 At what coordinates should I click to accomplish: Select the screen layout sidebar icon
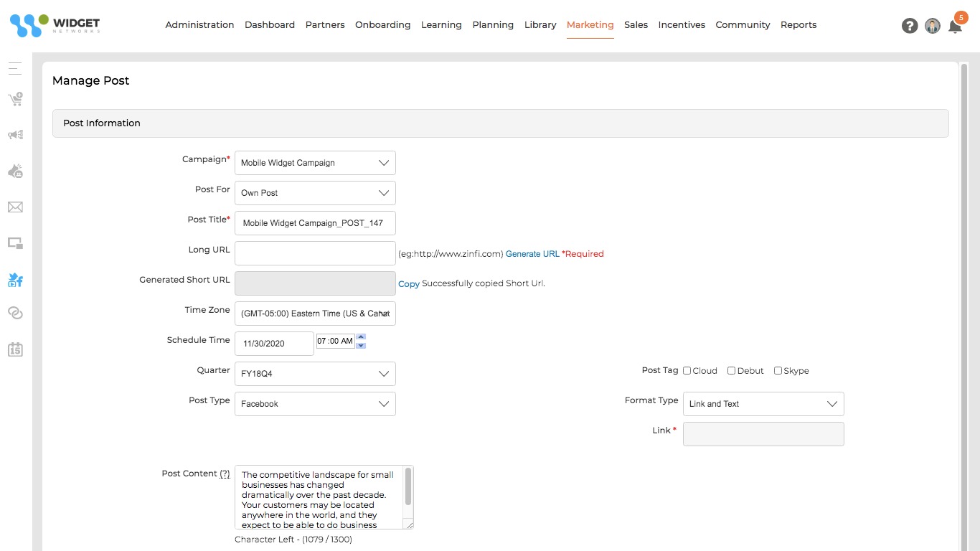(15, 243)
